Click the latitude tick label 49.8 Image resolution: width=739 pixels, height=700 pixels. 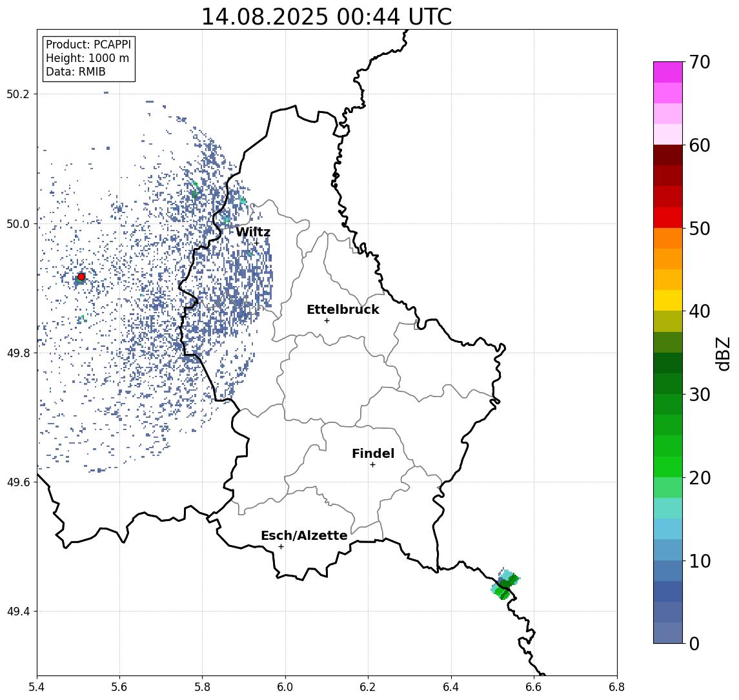[x=18, y=353]
